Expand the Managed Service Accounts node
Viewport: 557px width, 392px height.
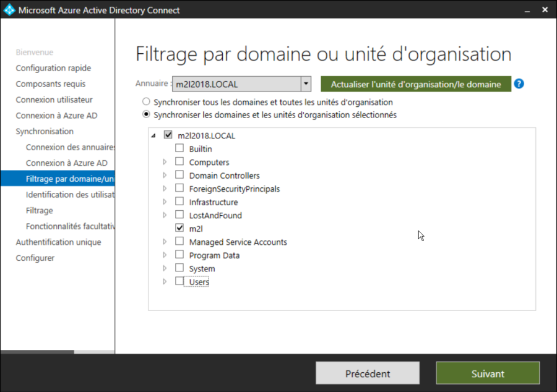(x=165, y=242)
